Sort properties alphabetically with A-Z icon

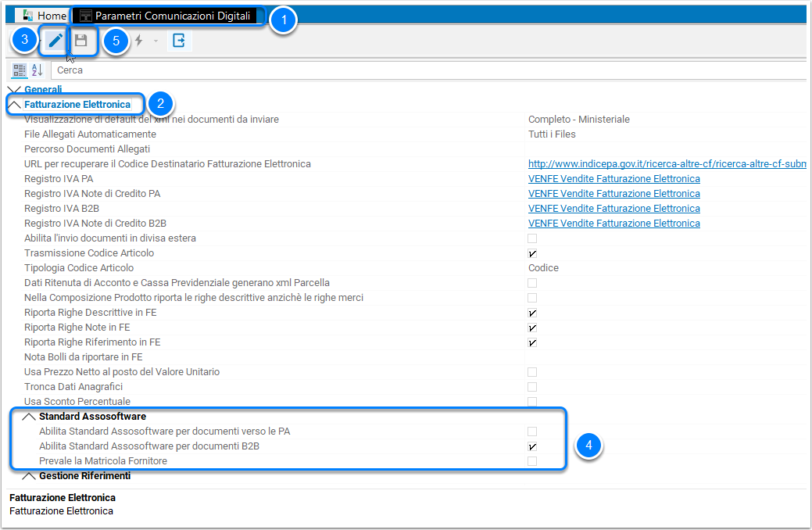38,70
